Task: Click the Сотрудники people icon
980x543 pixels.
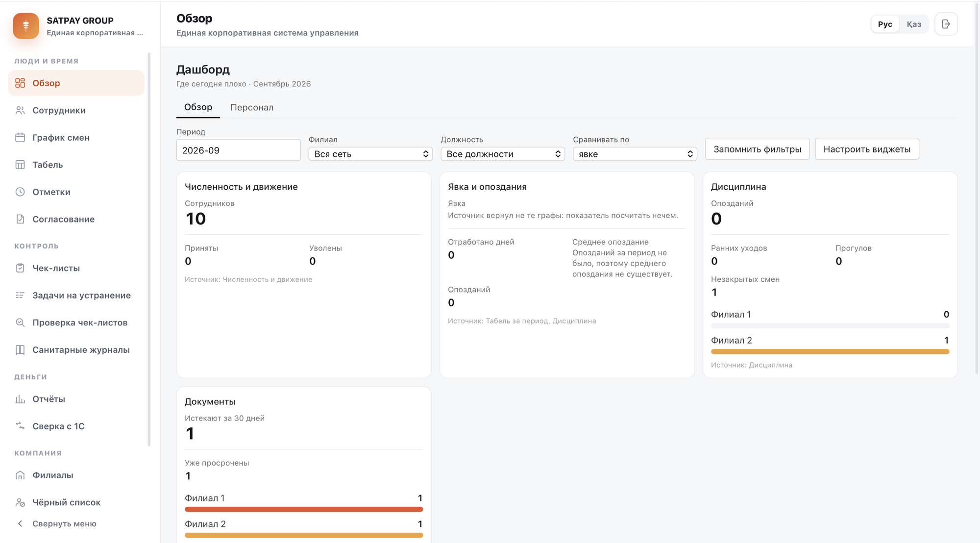Action: click(20, 110)
